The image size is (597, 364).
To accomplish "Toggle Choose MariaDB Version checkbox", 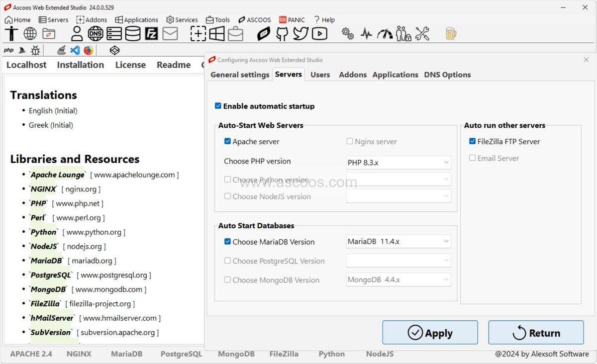I will tap(227, 242).
